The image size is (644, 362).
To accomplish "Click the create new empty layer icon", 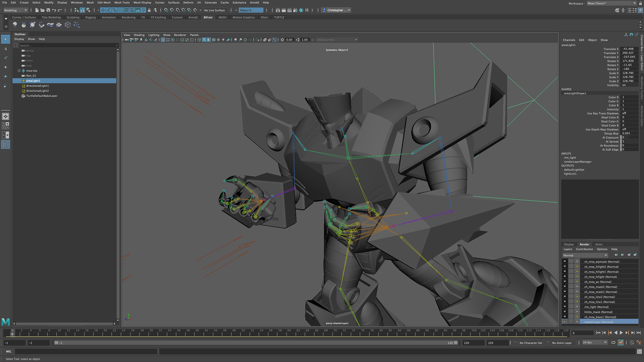I will pyautogui.click(x=629, y=255).
